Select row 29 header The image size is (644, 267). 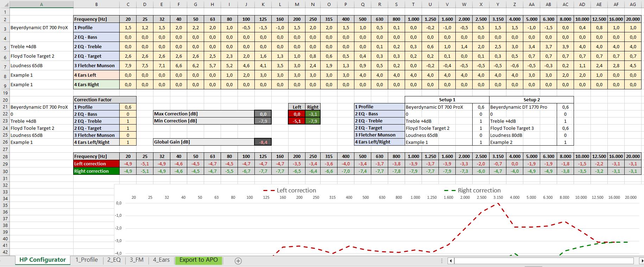[x=5, y=164]
